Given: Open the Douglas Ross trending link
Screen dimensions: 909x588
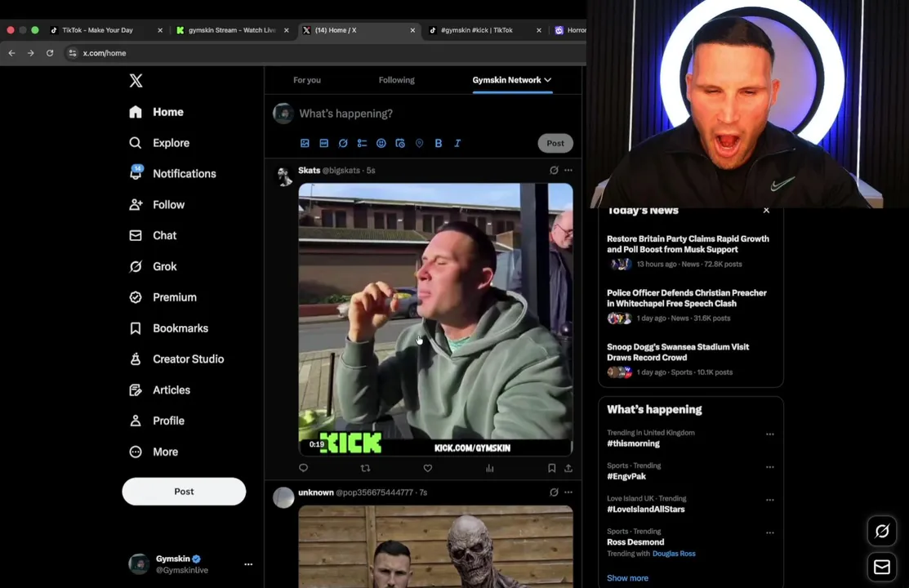Looking at the screenshot, I should tap(674, 554).
